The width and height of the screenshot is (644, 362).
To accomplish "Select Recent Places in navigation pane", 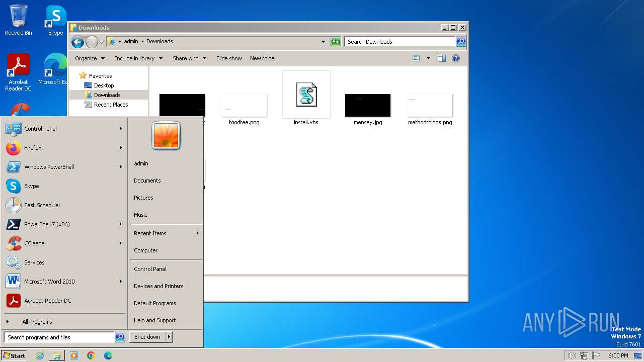I will (x=111, y=105).
